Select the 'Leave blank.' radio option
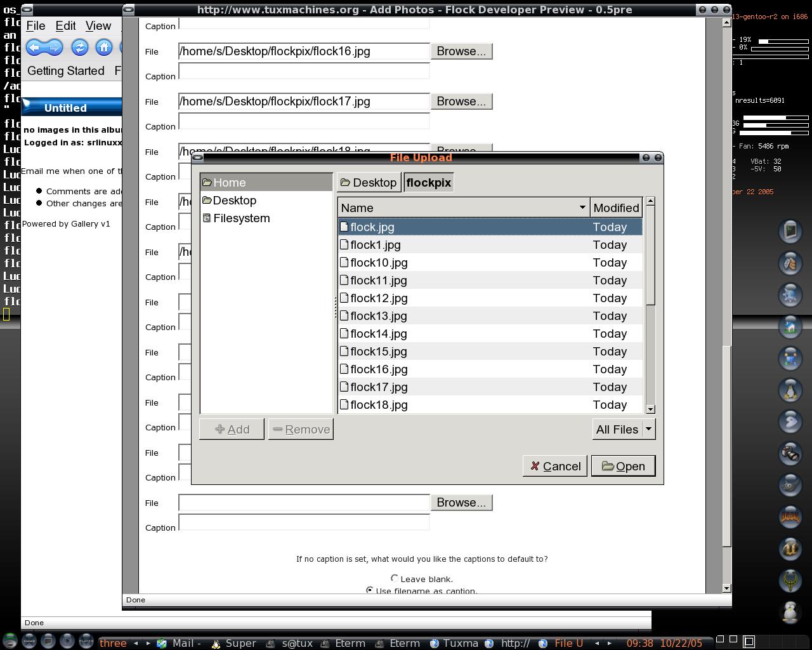This screenshot has height=650, width=812. 395,578
